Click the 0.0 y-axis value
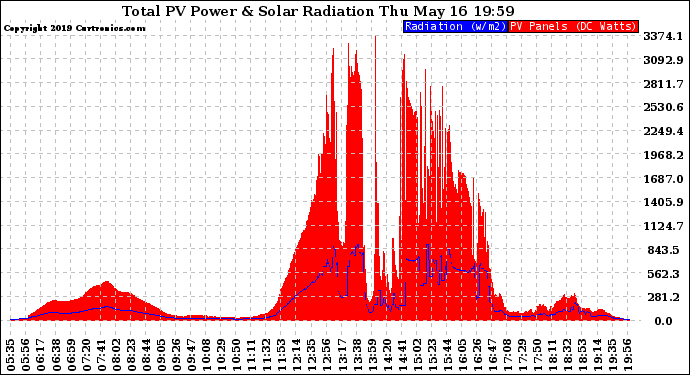 (x=664, y=321)
